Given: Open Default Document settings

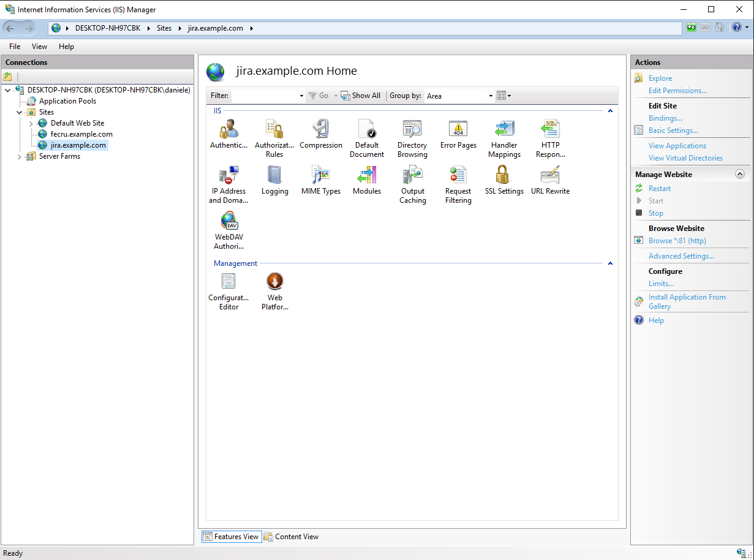Looking at the screenshot, I should [x=367, y=139].
